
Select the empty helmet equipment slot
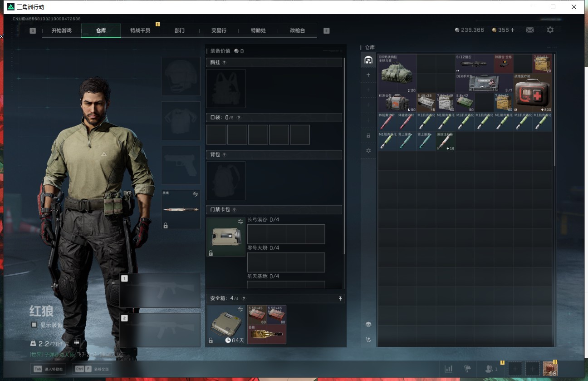[181, 76]
